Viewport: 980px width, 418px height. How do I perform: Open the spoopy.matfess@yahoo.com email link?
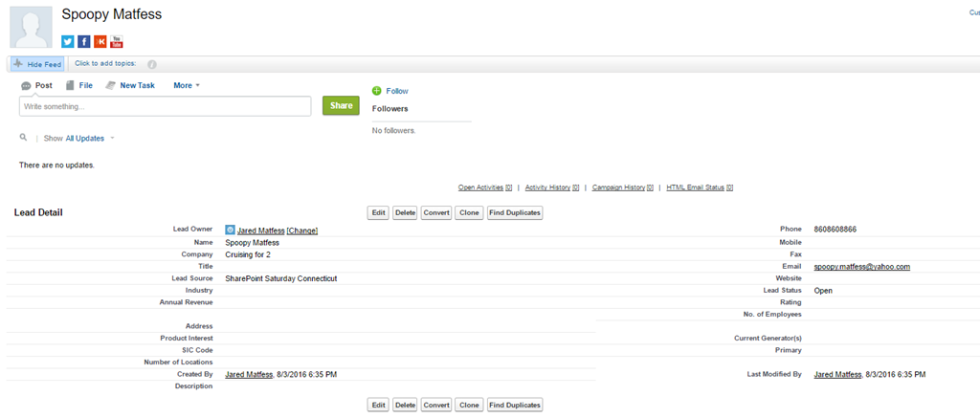[x=861, y=267]
